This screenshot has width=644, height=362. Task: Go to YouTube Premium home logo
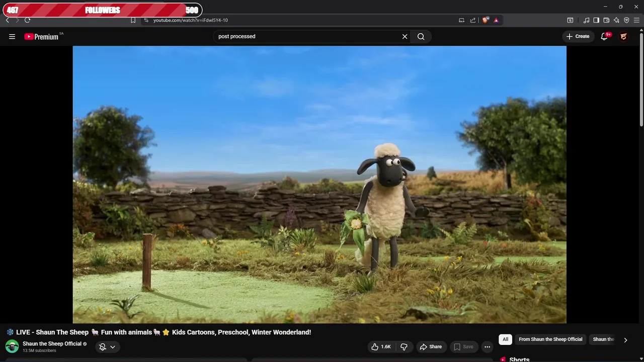tap(42, 36)
